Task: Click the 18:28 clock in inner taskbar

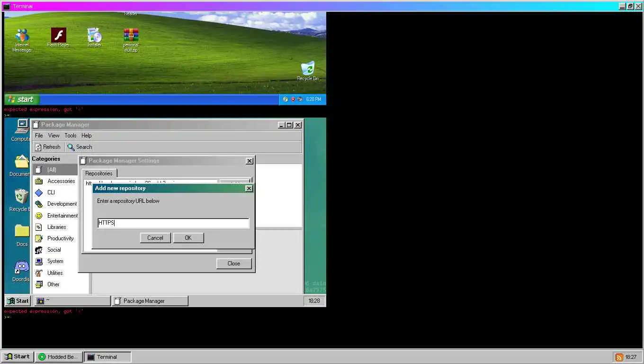Action: 314,300
